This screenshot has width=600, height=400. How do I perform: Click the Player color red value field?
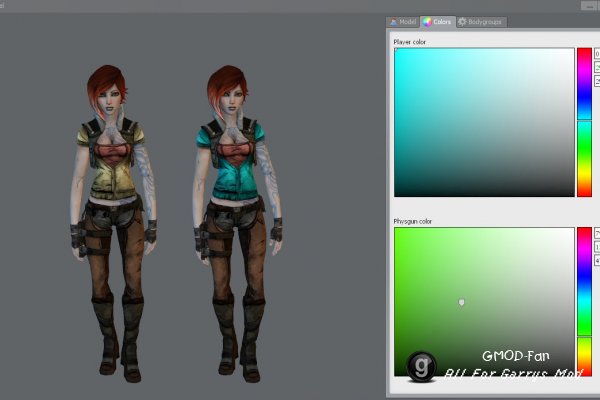597,54
